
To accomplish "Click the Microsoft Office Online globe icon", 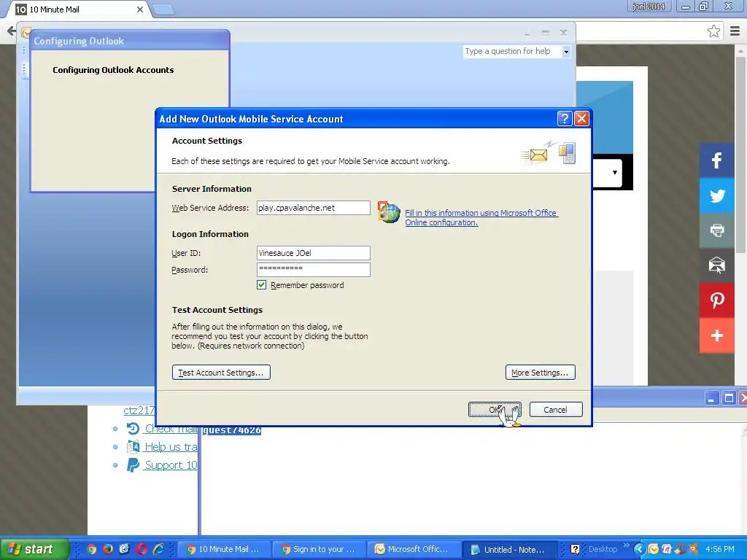I will click(389, 212).
